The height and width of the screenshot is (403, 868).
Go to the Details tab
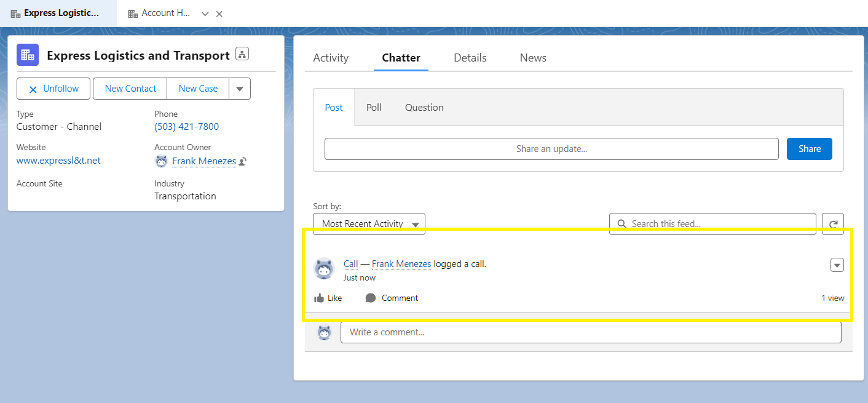point(470,58)
